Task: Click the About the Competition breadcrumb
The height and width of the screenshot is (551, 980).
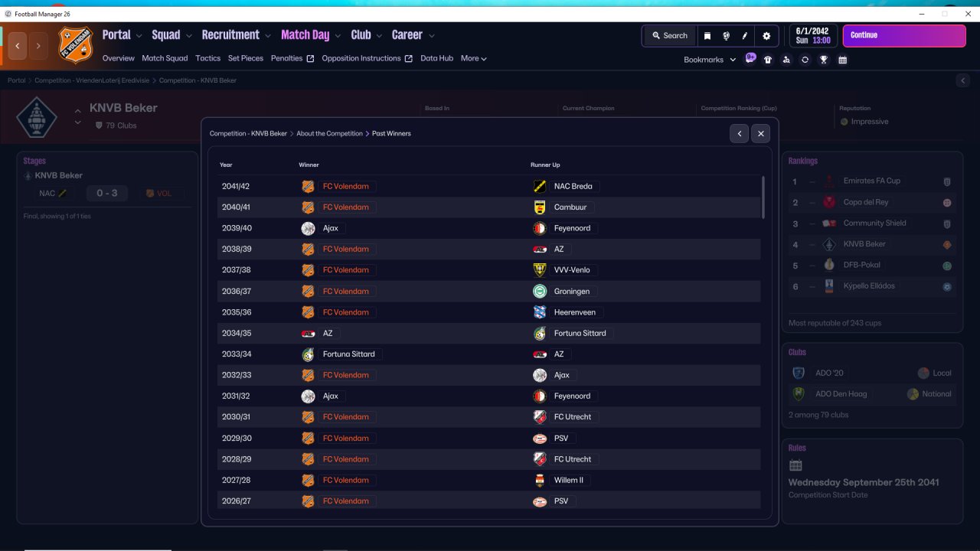Action: click(330, 134)
